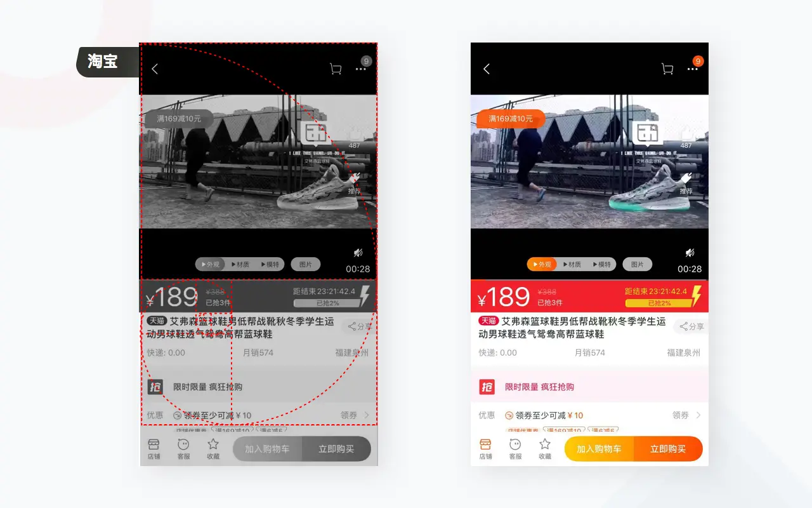The width and height of the screenshot is (812, 508).
Task: Open more menu with gray 9 badge
Action: point(361,69)
